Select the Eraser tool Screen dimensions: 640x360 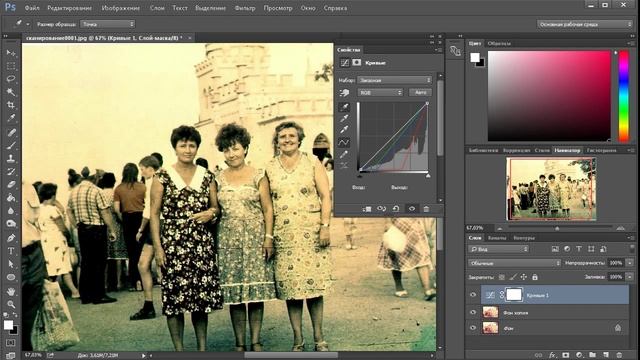point(11,184)
